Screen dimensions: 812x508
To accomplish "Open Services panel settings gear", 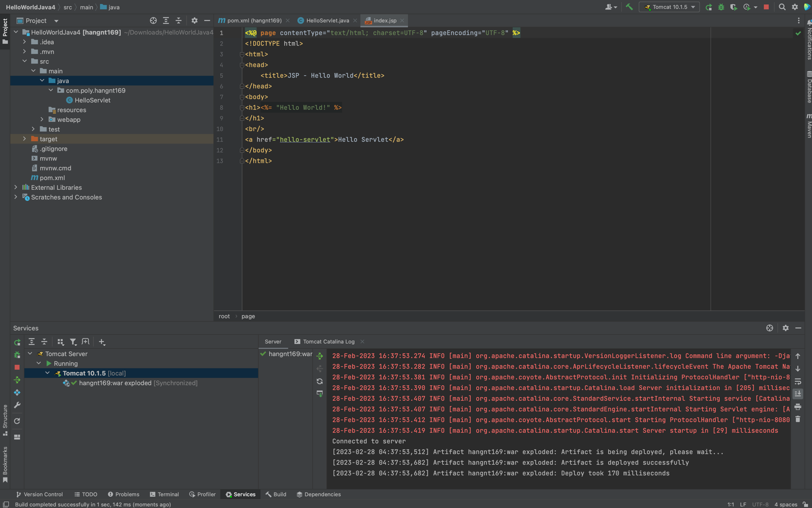I will click(x=786, y=328).
